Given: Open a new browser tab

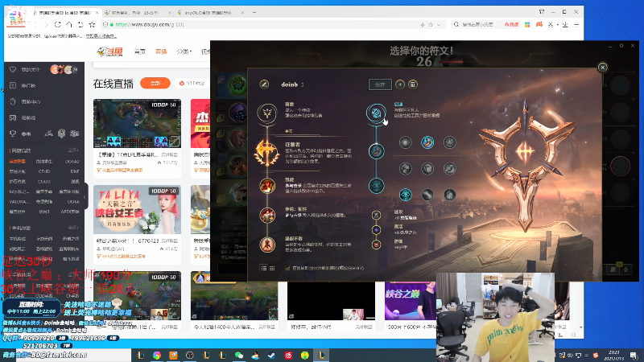Looking at the screenshot, I should pos(254,13).
